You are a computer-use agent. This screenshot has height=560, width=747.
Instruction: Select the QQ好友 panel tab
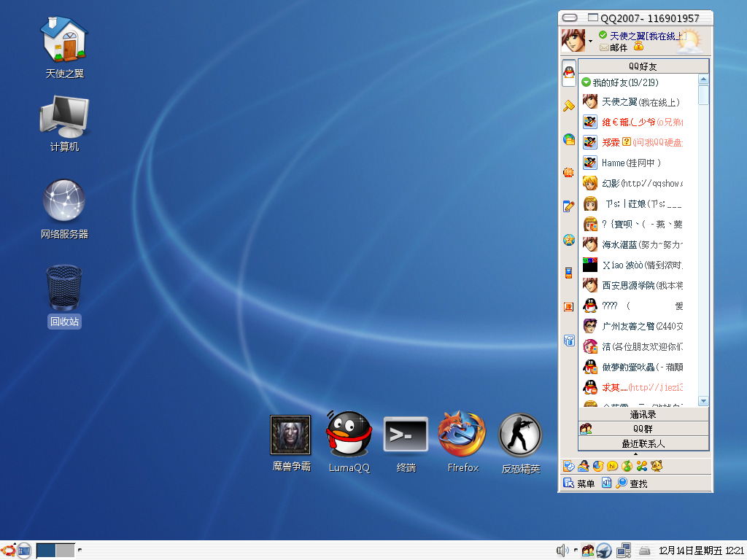(643, 66)
